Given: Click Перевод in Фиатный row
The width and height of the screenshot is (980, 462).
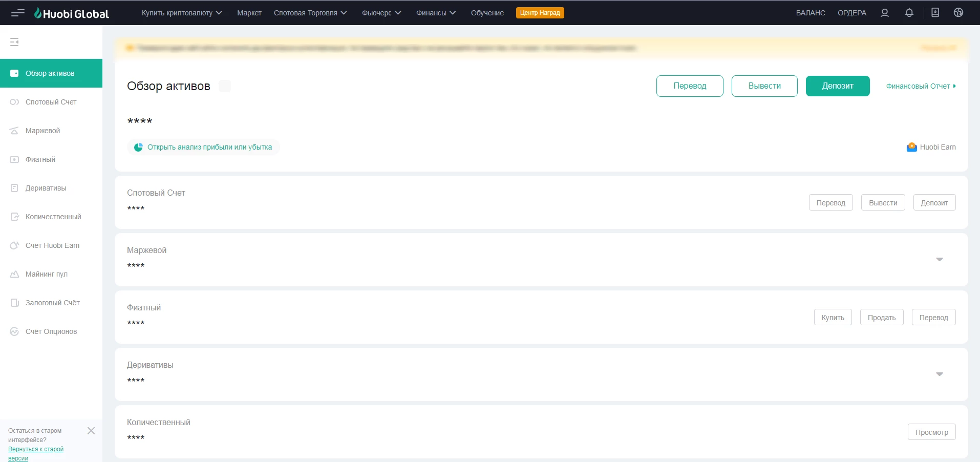Looking at the screenshot, I should (x=934, y=317).
